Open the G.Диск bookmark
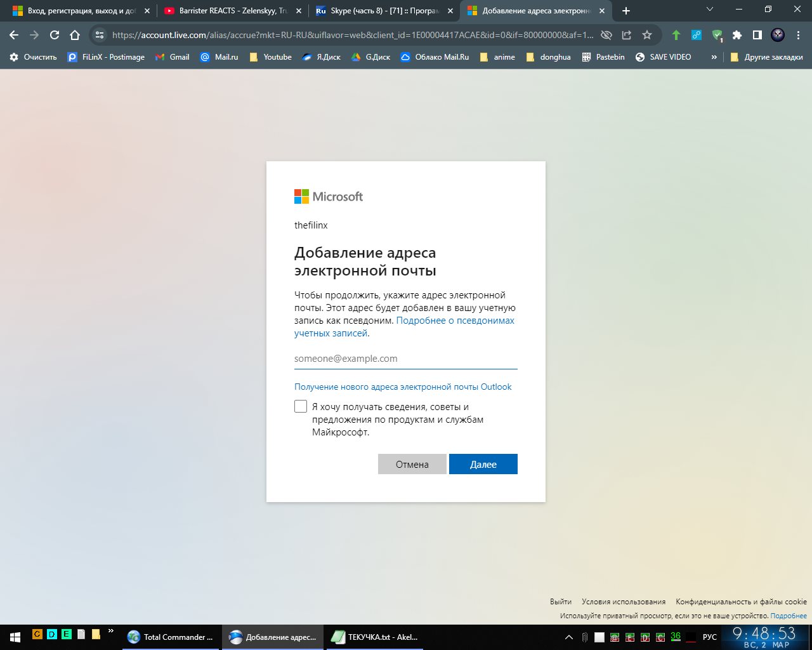812x650 pixels. coord(370,57)
